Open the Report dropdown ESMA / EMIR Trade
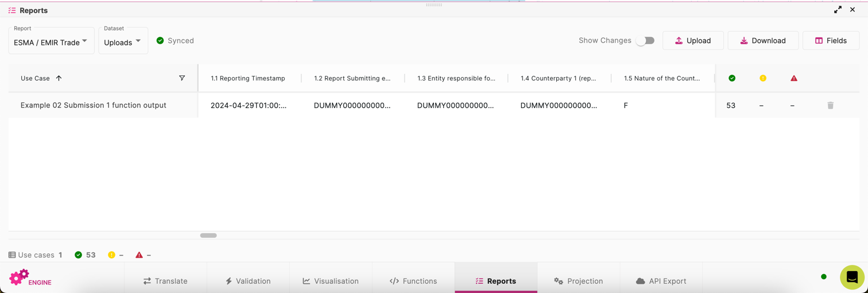This screenshot has height=293, width=868. pyautogui.click(x=51, y=42)
